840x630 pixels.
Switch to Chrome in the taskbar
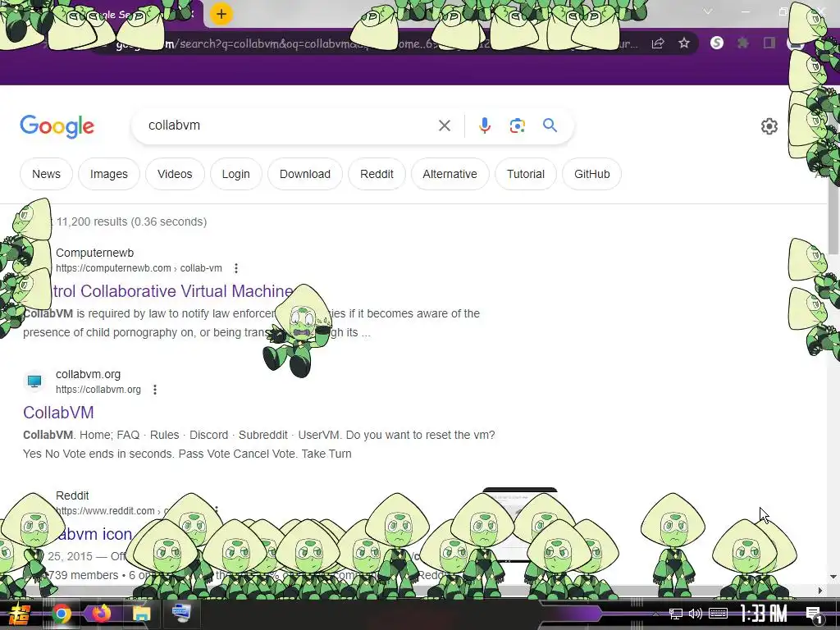click(x=61, y=614)
